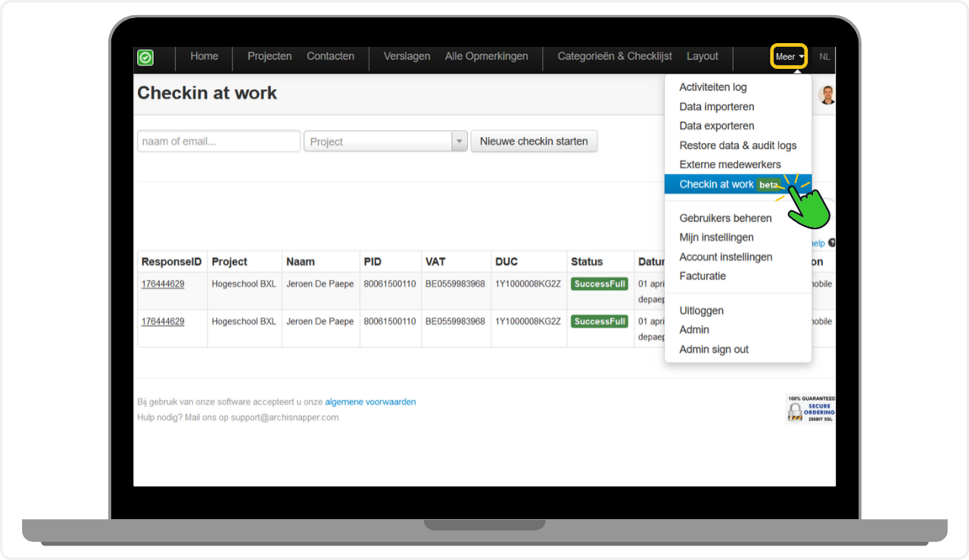
Task: Click the secure ordering SSL badge
Action: (x=811, y=408)
